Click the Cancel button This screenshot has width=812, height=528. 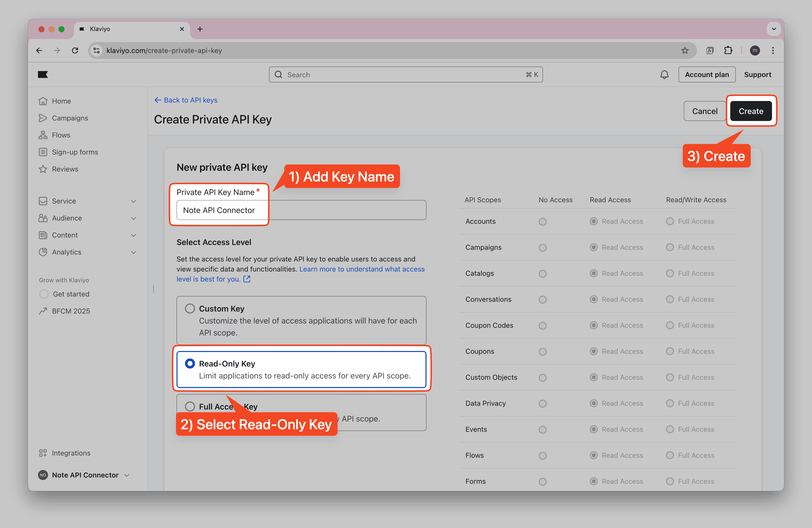tap(704, 111)
